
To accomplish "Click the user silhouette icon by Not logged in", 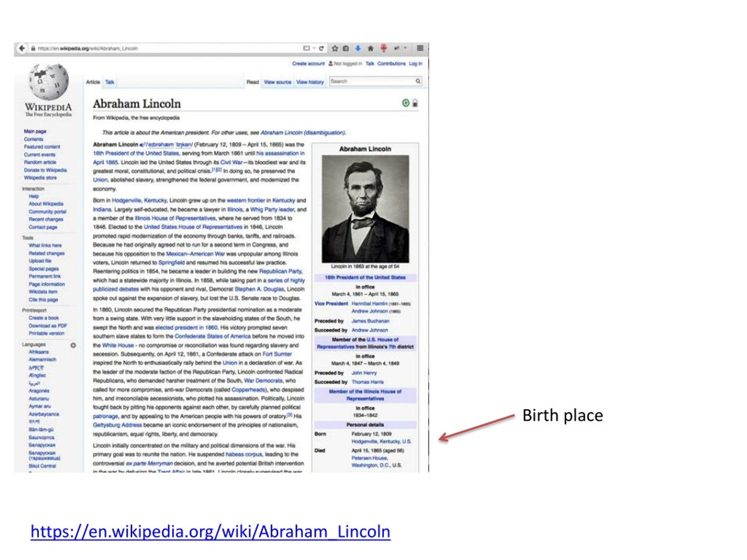I will tap(331, 64).
